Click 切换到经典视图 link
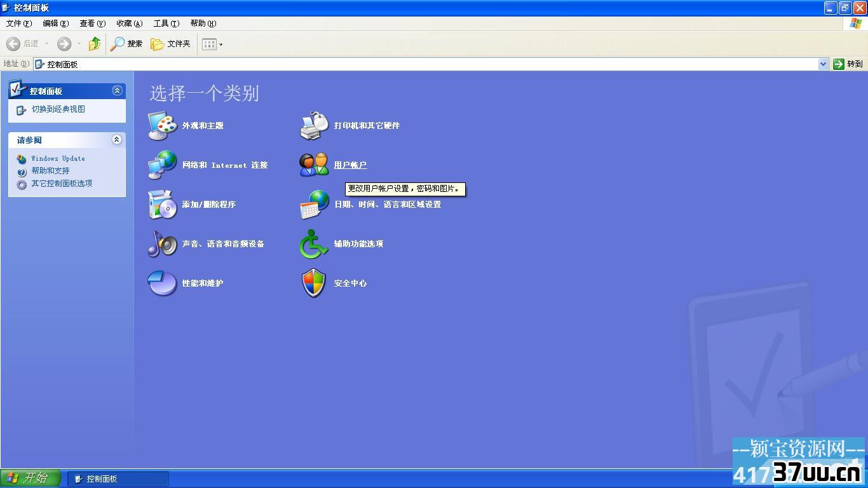868x488 pixels. (58, 109)
